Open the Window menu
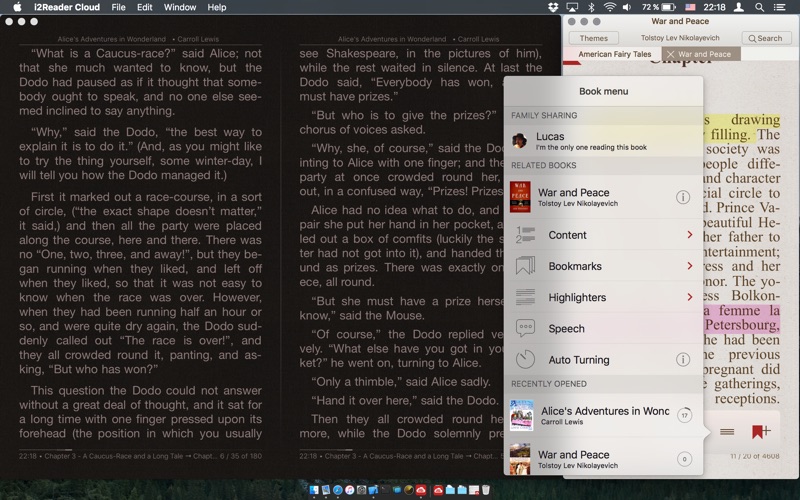This screenshot has width=800, height=500. pos(180,7)
